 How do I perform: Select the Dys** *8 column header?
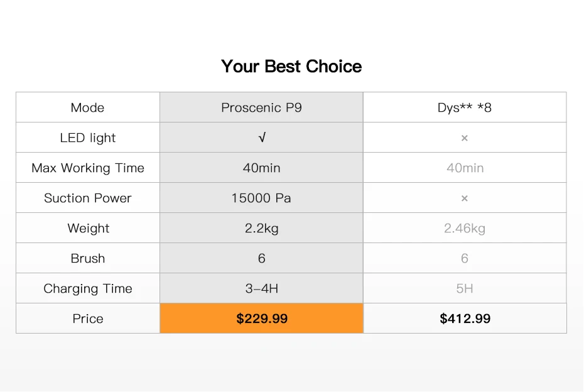click(x=465, y=107)
